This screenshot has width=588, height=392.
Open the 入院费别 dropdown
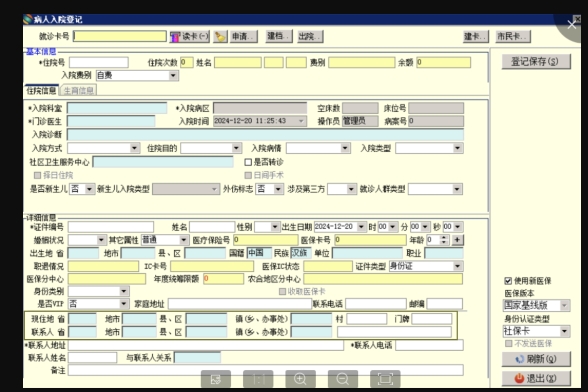coord(173,76)
